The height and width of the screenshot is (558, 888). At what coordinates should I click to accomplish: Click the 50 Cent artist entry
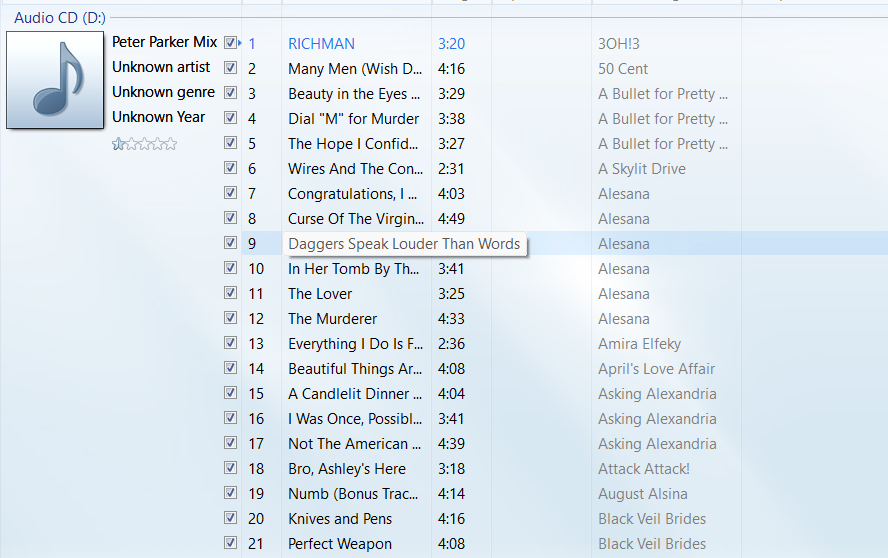[623, 69]
